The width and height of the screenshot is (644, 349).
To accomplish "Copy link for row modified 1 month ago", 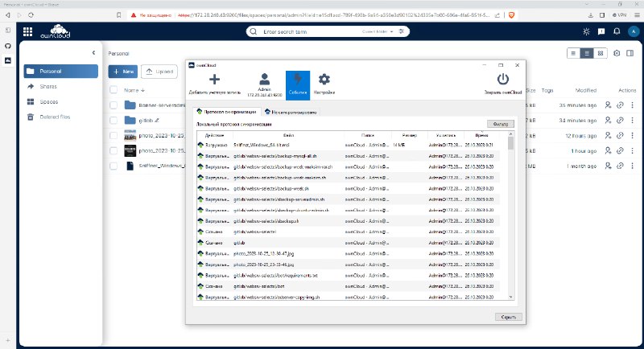I will pyautogui.click(x=620, y=166).
